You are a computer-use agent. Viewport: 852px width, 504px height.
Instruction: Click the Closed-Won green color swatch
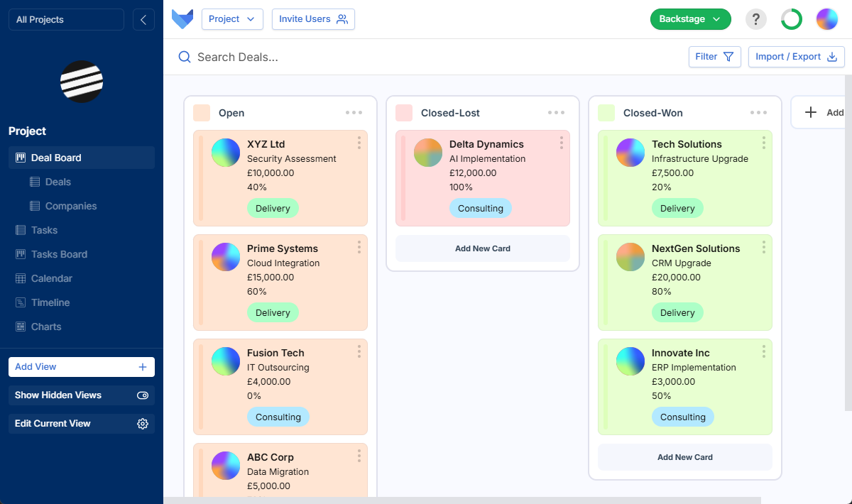[x=606, y=113]
